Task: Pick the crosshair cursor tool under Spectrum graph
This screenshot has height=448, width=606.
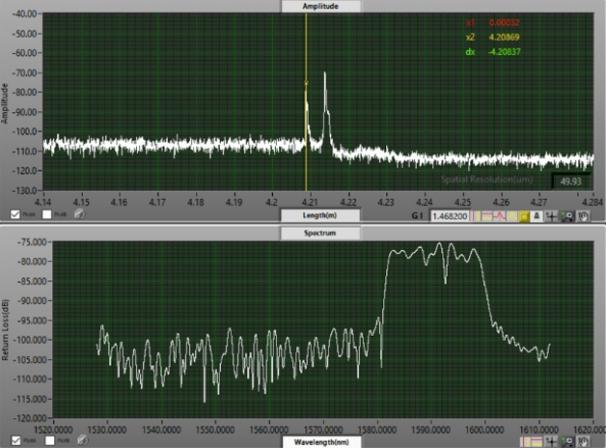Action: (550, 439)
